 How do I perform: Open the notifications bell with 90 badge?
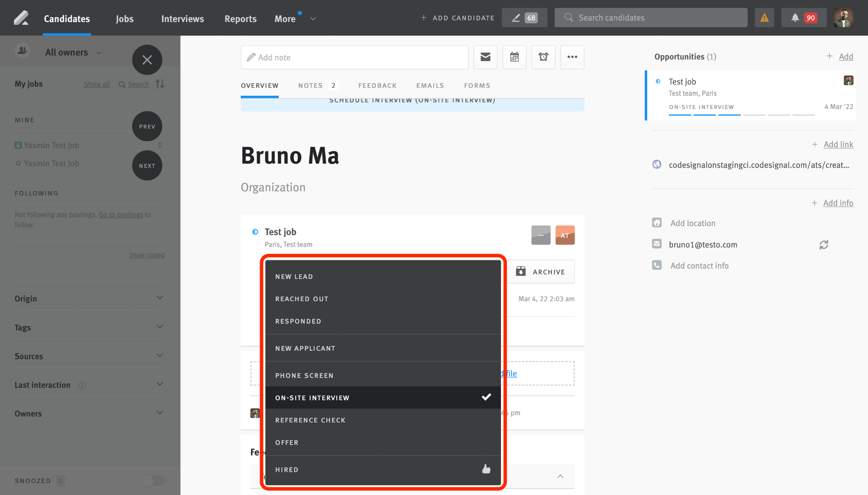804,18
